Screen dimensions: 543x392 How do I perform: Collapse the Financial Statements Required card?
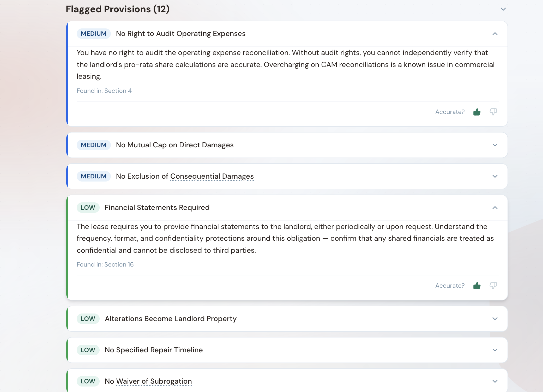pos(495,208)
